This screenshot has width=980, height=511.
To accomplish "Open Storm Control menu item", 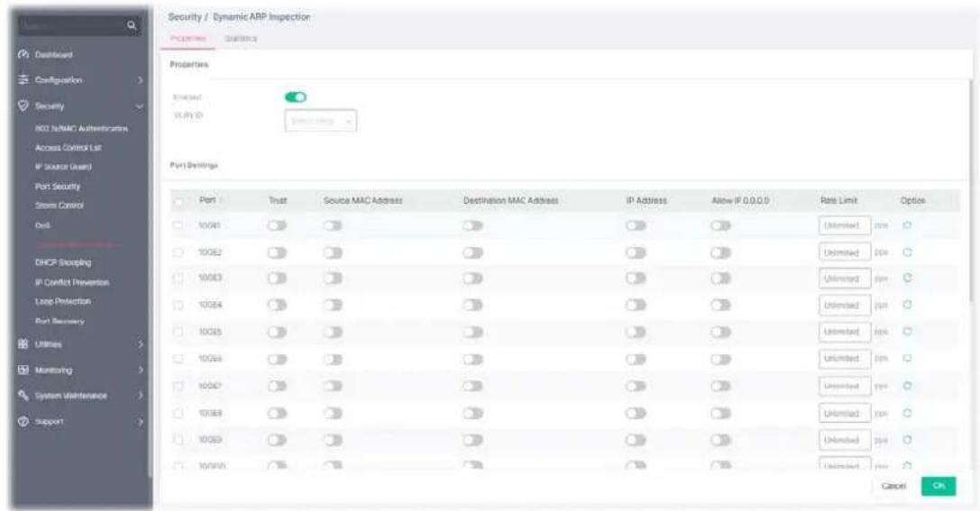I will point(60,205).
